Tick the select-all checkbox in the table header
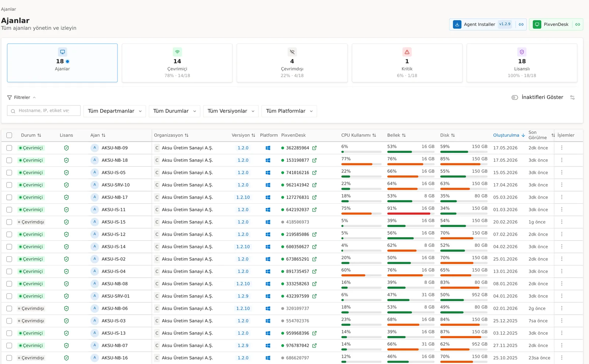589x364 pixels. point(9,135)
